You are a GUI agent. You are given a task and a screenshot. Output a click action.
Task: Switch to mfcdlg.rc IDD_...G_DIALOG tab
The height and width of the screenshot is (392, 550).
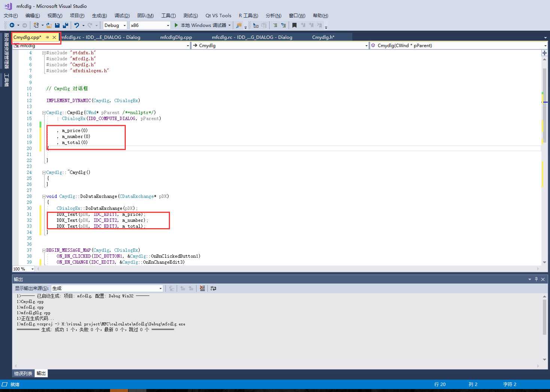click(252, 37)
